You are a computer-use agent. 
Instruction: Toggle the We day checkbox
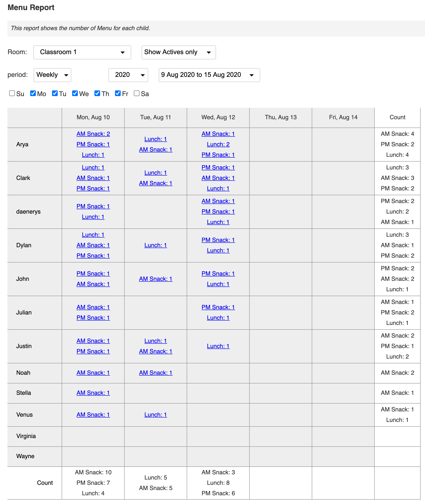click(75, 93)
